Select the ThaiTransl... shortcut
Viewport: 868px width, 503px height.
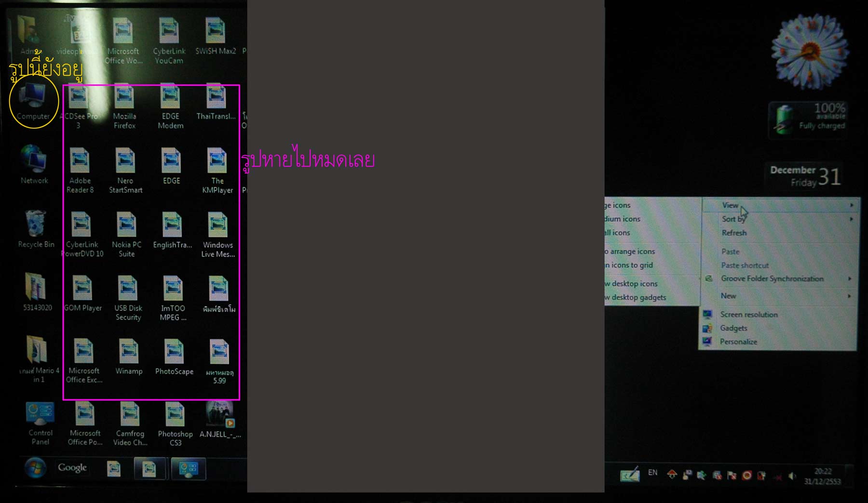click(216, 102)
